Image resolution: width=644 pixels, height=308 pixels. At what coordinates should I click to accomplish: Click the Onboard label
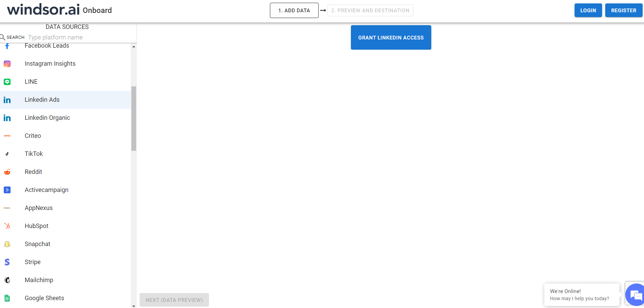pos(97,10)
